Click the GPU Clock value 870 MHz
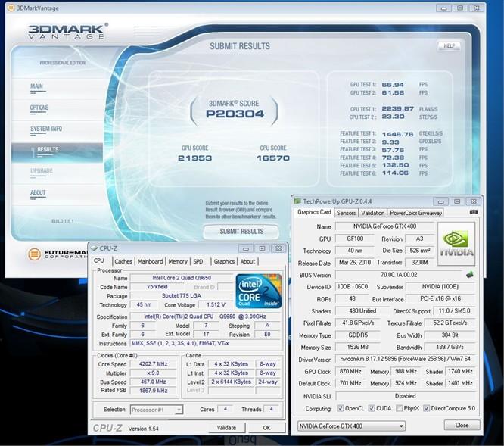Image resolution: width=504 pixels, height=446 pixels. (350, 371)
